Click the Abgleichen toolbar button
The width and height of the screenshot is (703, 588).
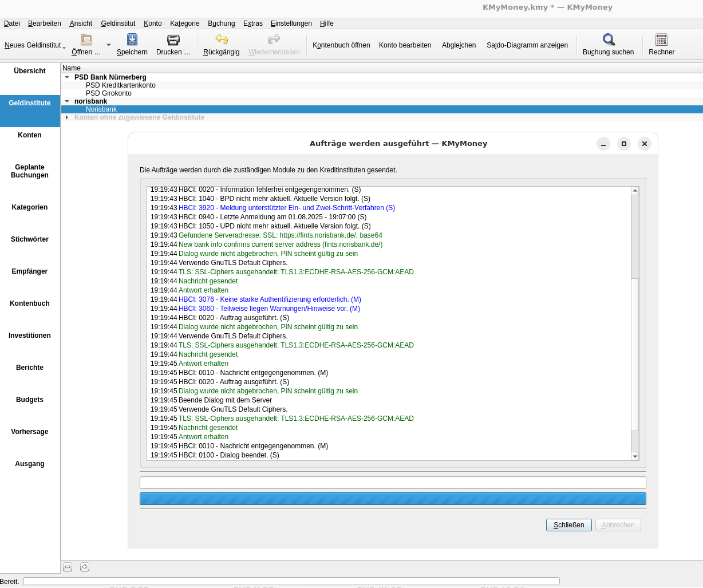(459, 45)
